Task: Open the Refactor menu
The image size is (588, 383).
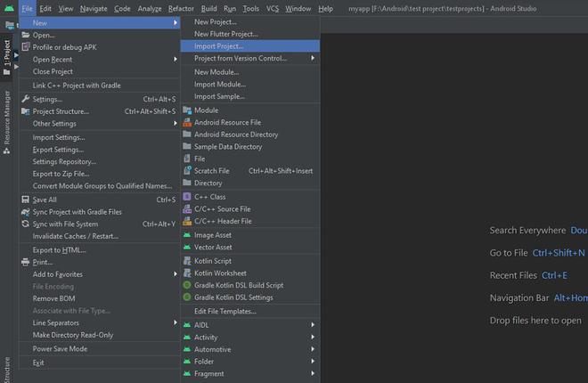Action: [181, 8]
